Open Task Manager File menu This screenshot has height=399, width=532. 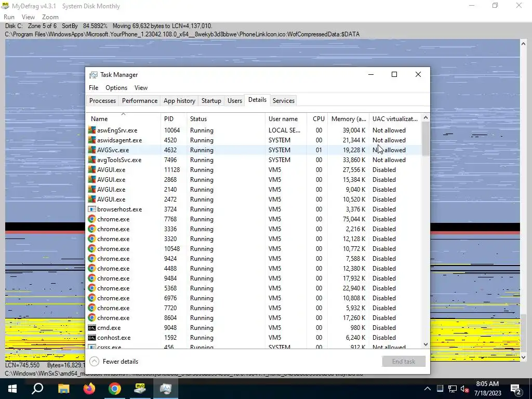point(94,87)
